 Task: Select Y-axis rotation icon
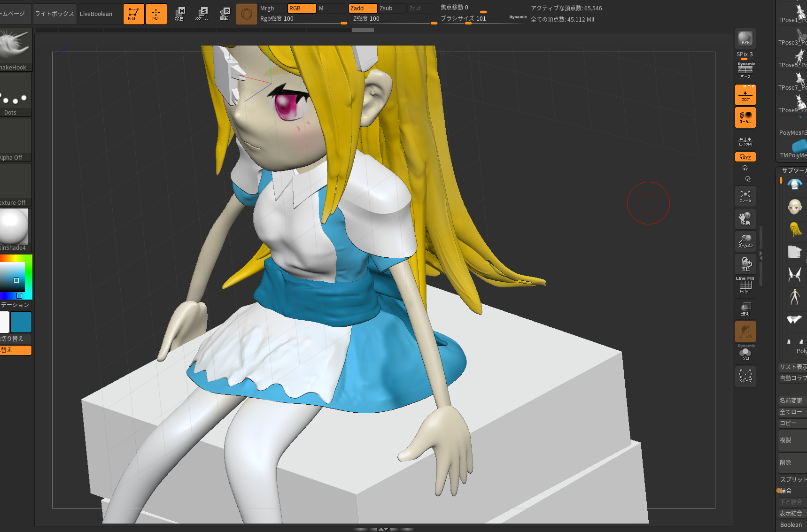coord(745,168)
